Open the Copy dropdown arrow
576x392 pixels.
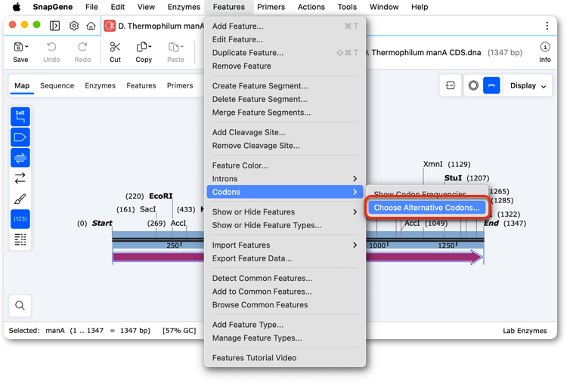coord(150,47)
